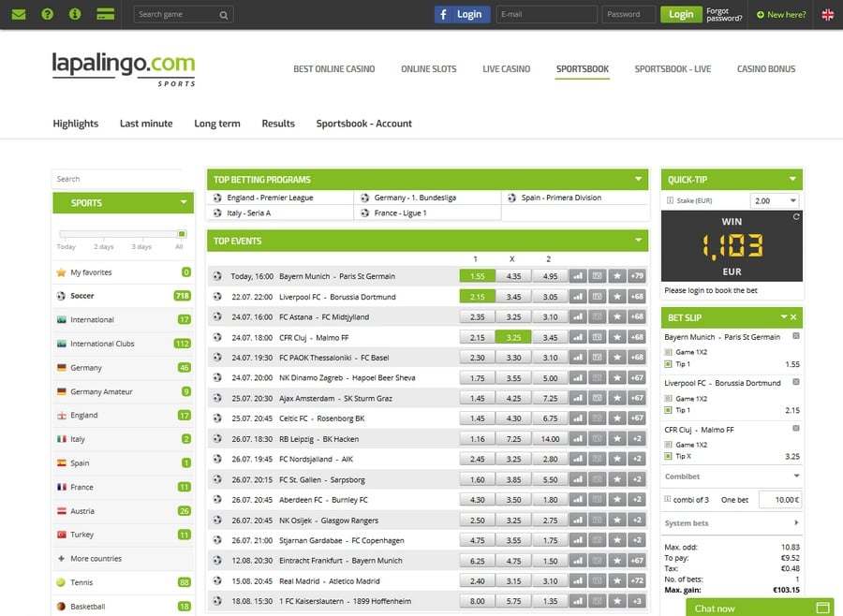Set the time range slider to 2 days
The width and height of the screenshot is (843, 616).
[x=104, y=247]
